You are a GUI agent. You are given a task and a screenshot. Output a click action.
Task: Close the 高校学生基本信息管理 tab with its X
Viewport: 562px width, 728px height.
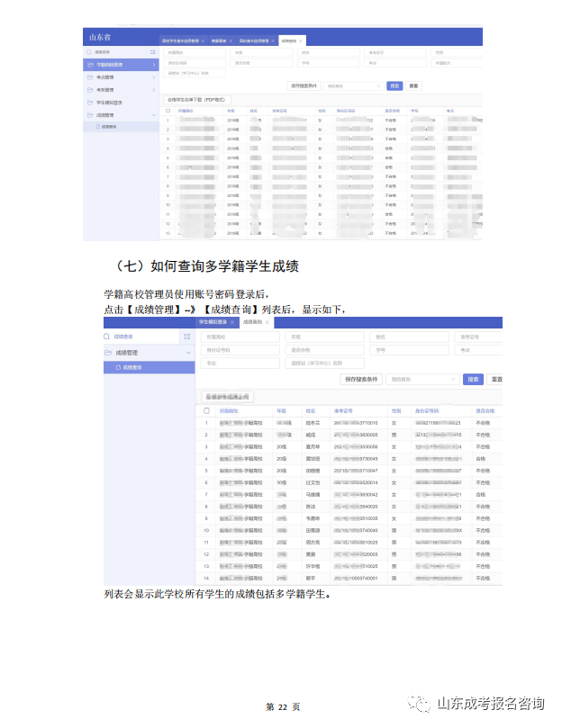[x=203, y=40]
